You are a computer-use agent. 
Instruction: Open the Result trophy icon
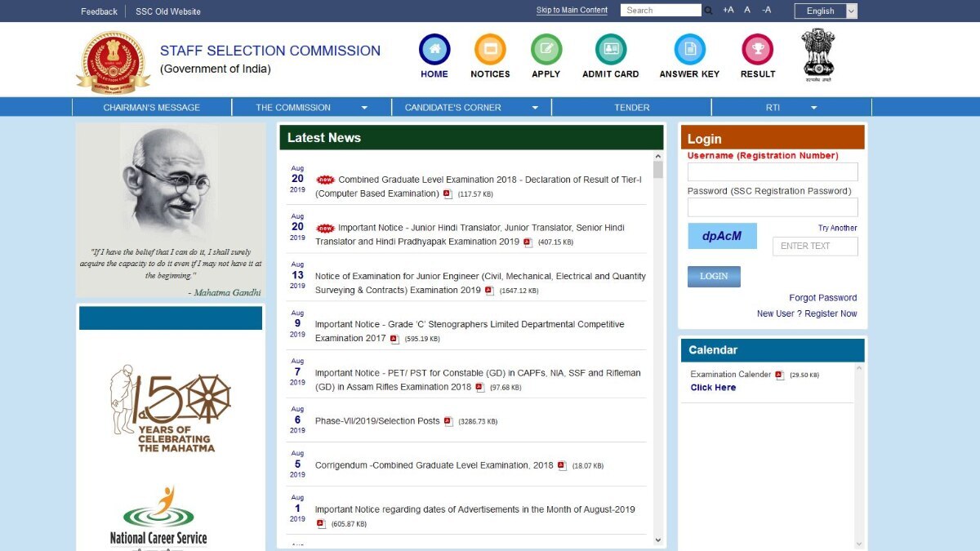coord(758,50)
